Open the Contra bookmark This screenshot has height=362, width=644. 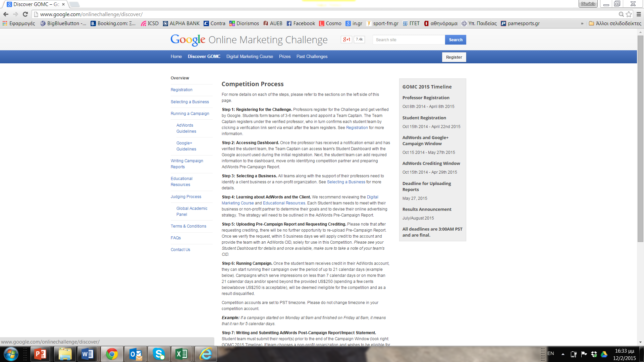(x=214, y=23)
